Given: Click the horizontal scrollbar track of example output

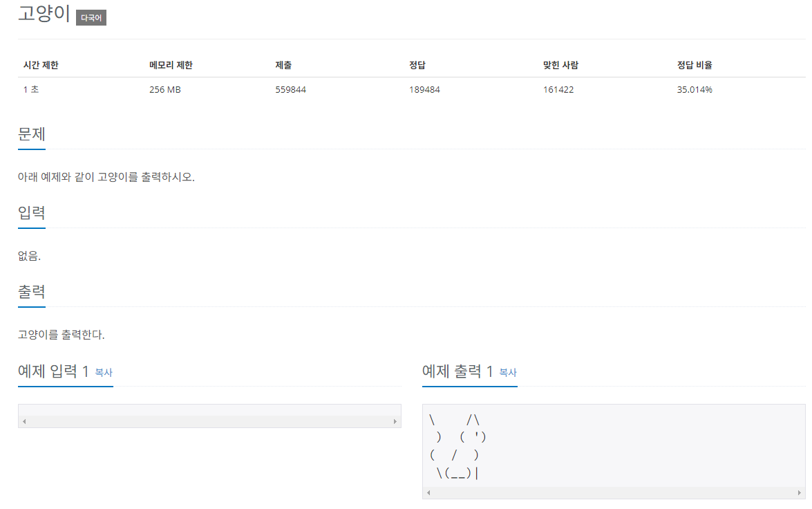Looking at the screenshot, I should coord(614,492).
